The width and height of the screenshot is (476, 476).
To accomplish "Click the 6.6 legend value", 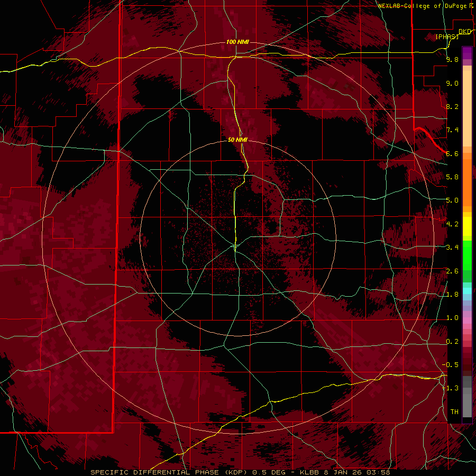I will (452, 153).
